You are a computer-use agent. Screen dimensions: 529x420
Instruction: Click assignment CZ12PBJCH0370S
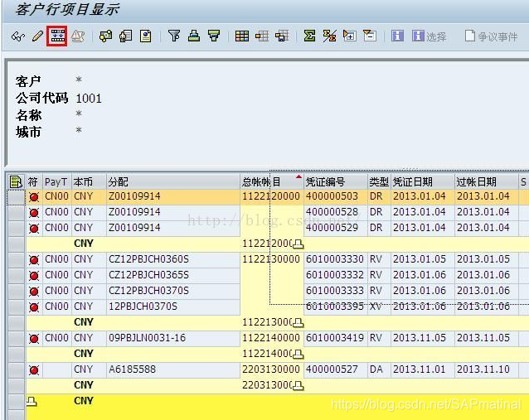click(x=148, y=291)
